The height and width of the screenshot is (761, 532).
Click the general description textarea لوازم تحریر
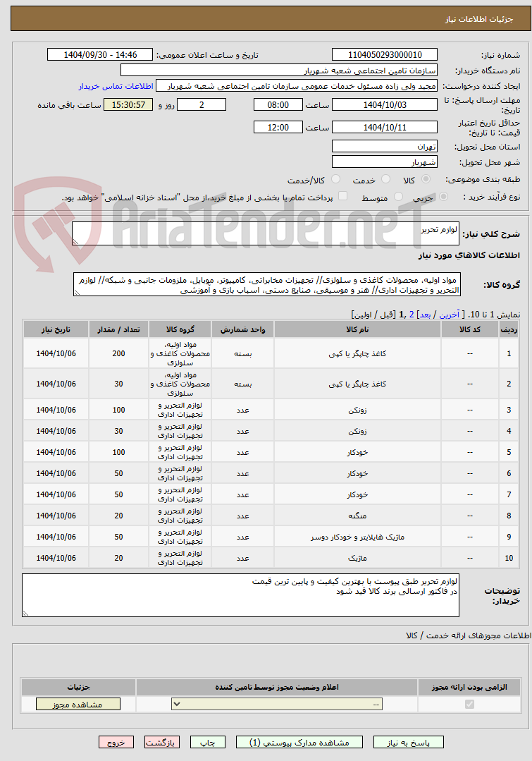pos(265,233)
